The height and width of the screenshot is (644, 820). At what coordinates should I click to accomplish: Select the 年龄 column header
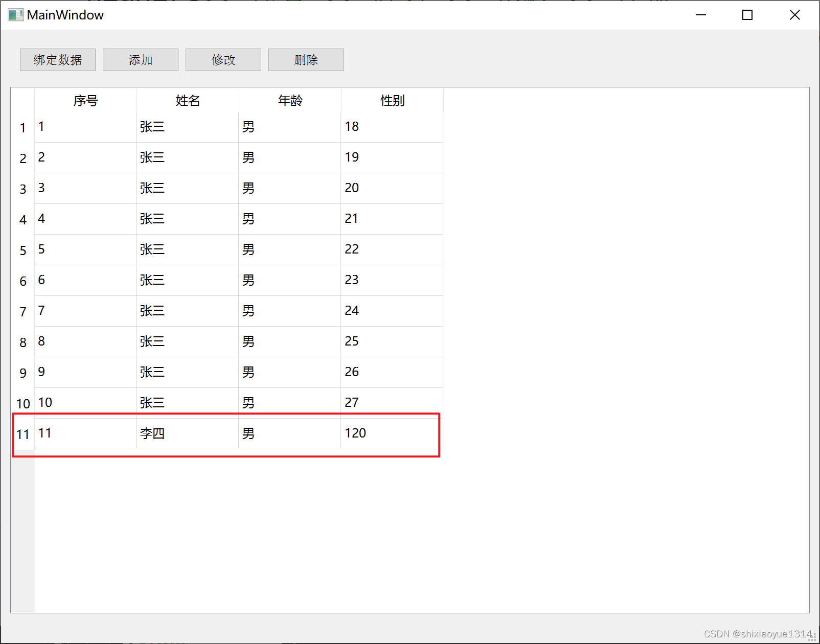pos(289,101)
